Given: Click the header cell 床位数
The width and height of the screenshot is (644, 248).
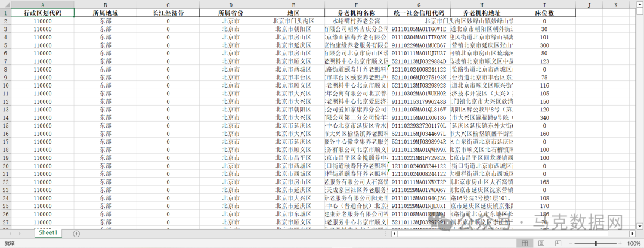Looking at the screenshot, I should coord(544,13).
